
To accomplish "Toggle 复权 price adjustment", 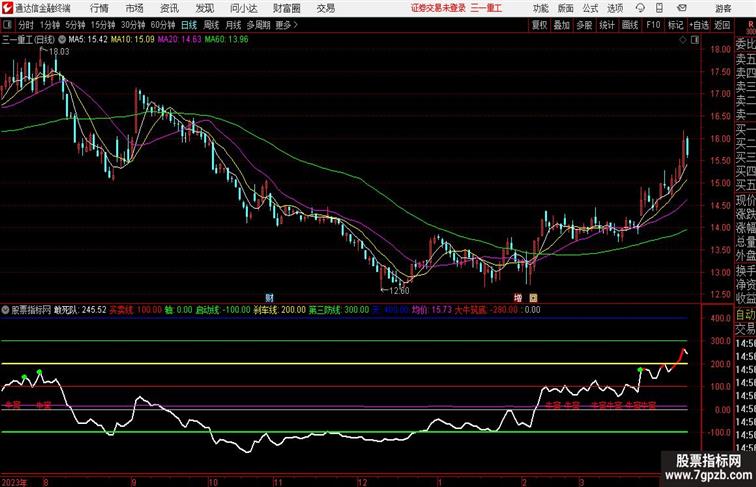I will coord(540,25).
